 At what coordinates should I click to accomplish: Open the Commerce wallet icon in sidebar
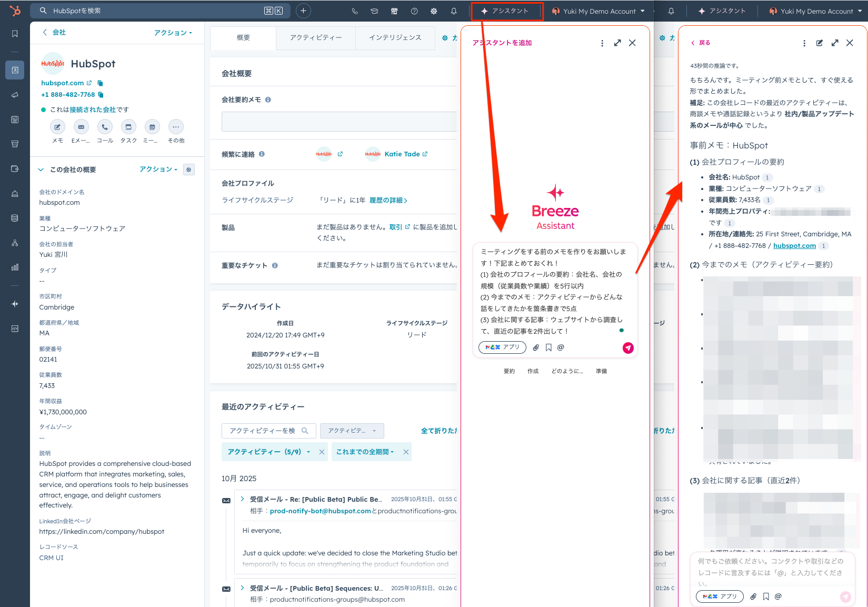click(x=15, y=168)
